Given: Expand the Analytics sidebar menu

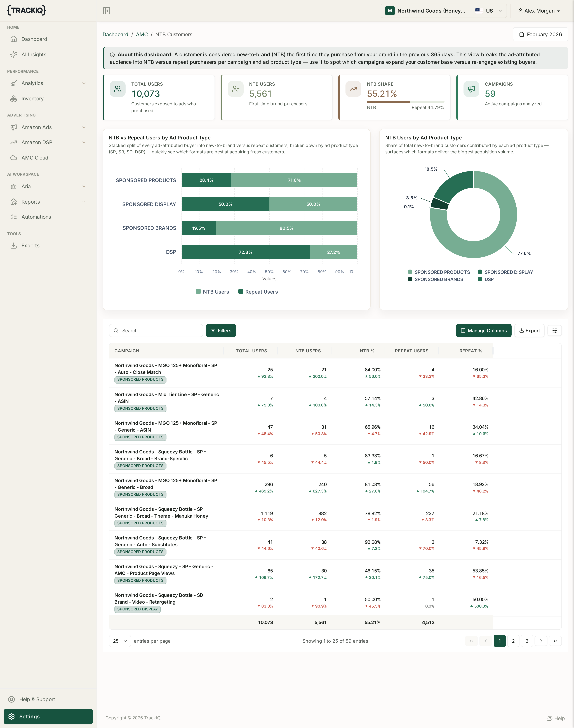Looking at the screenshot, I should [x=48, y=83].
